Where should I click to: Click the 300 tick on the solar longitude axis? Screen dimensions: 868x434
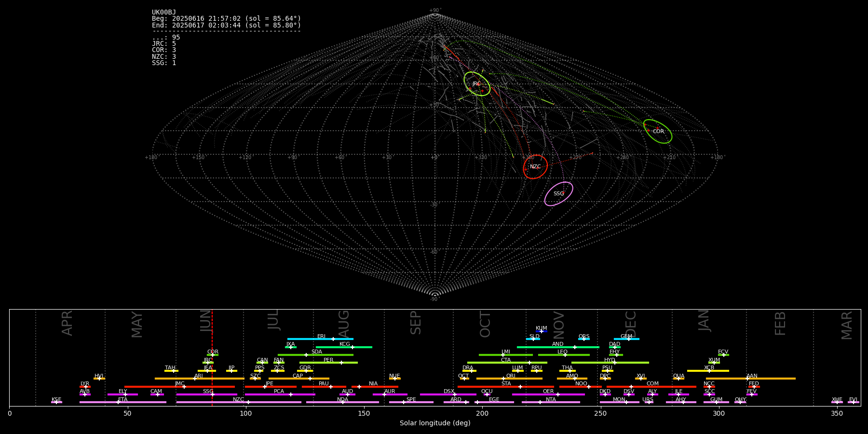pos(719,413)
